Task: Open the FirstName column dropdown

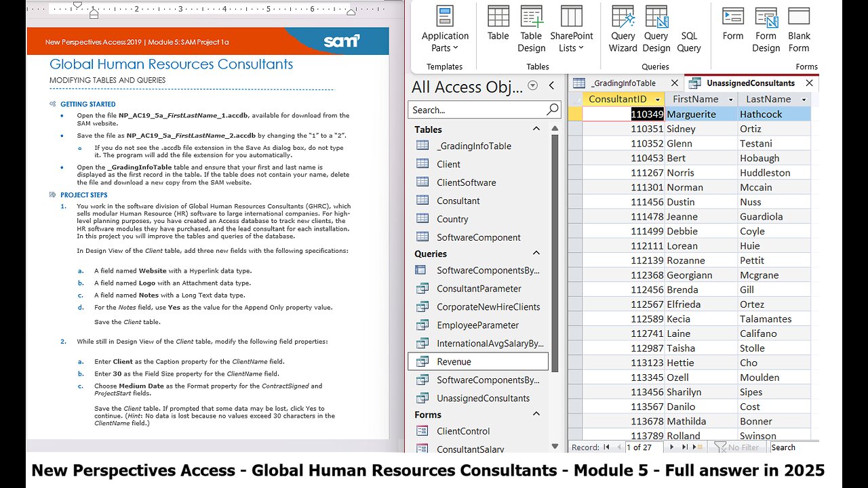Action: (x=730, y=100)
